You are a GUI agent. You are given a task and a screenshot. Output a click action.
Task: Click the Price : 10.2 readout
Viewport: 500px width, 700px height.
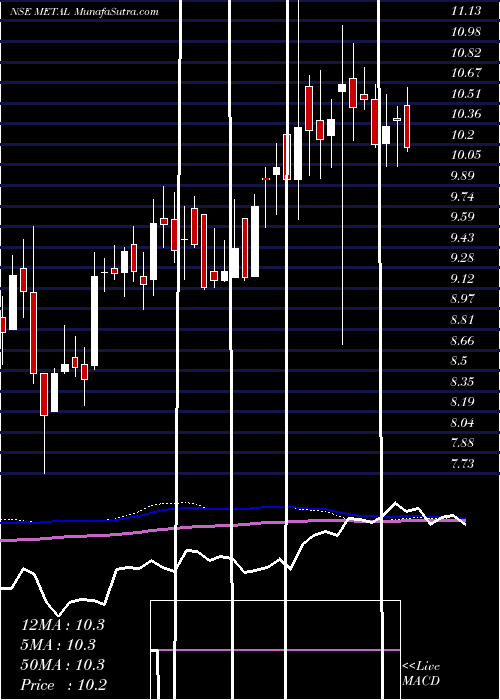click(x=63, y=685)
